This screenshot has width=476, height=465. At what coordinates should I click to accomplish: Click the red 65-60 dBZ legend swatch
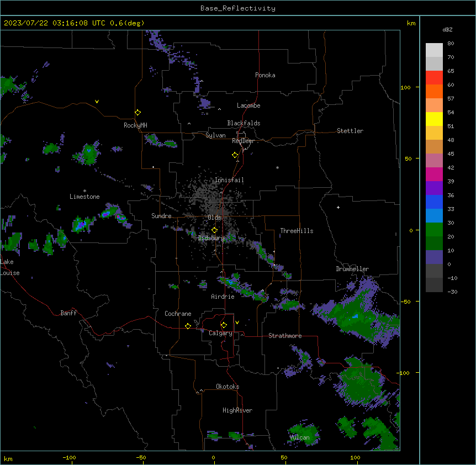[x=434, y=78]
